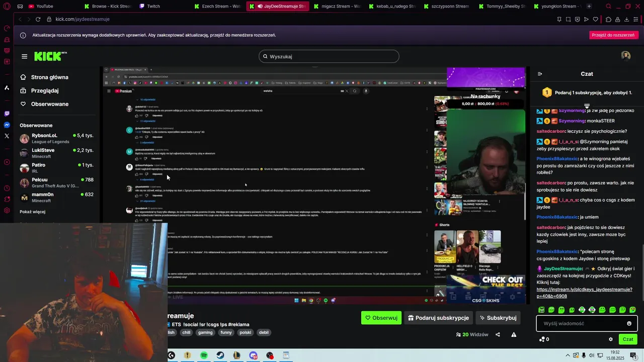Image resolution: width=644 pixels, height=362 pixels.
Task: Click the gaming tag
Action: tap(205, 332)
